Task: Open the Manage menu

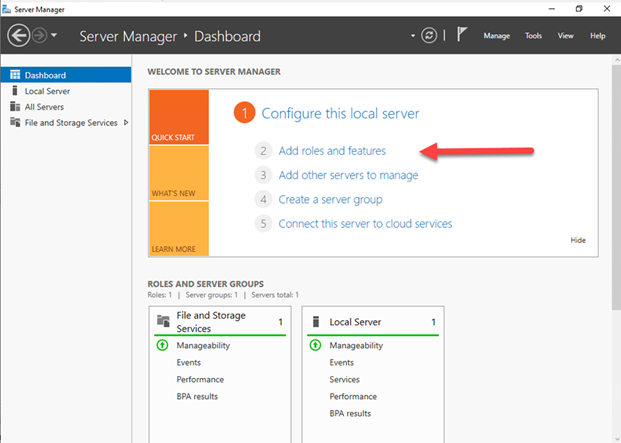Action: pyautogui.click(x=497, y=36)
